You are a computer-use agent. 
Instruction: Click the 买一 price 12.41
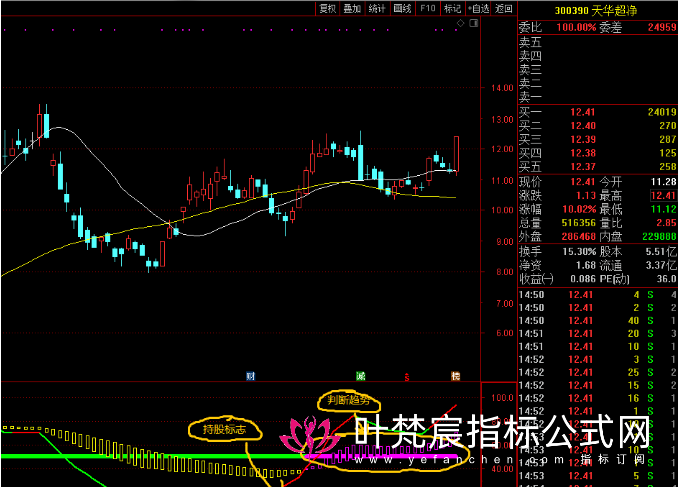tap(582, 112)
